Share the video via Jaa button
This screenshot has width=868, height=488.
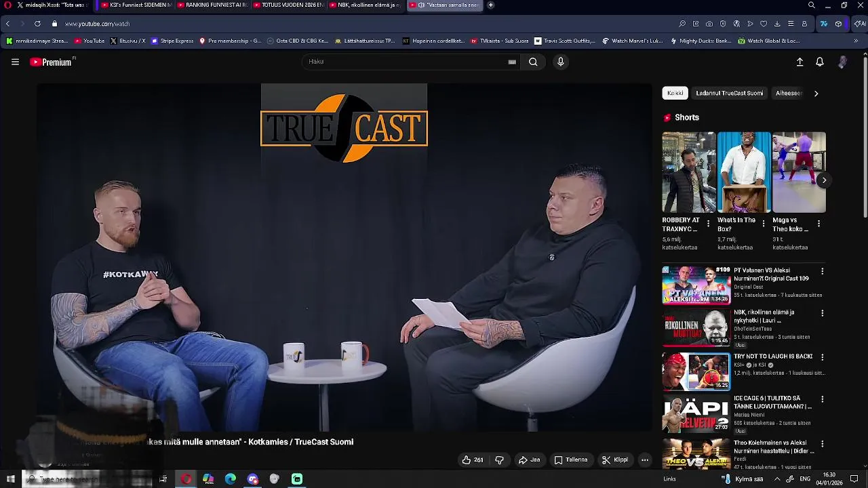pyautogui.click(x=530, y=460)
